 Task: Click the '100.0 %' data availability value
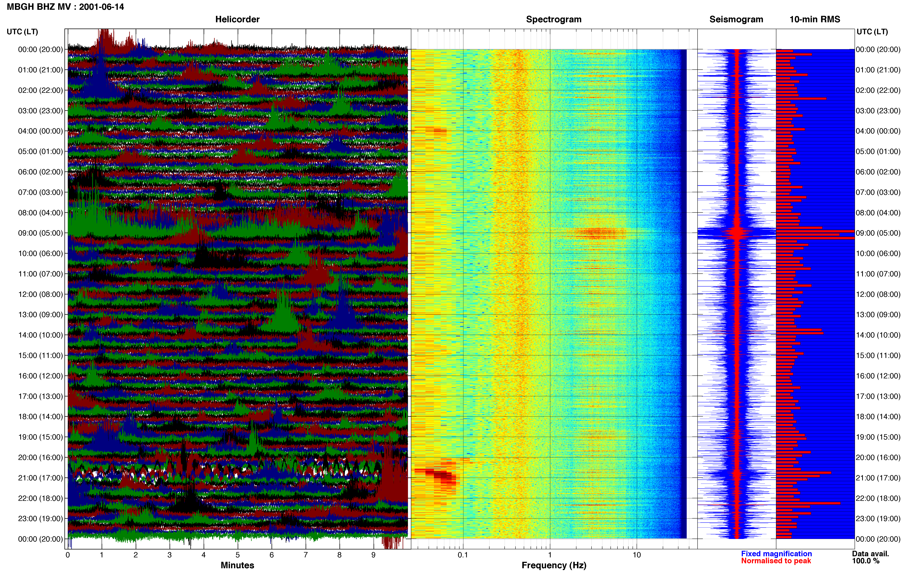coord(865,561)
